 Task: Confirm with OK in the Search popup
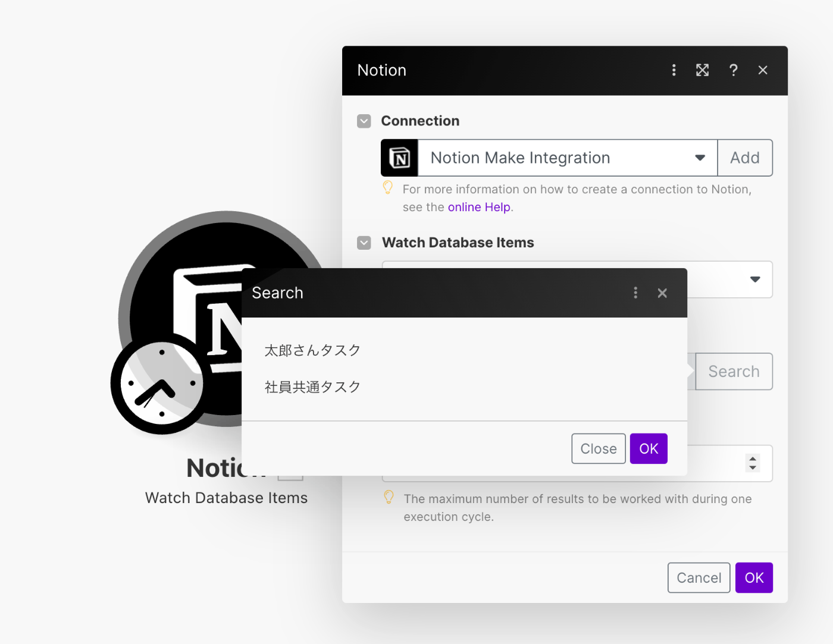click(x=649, y=448)
